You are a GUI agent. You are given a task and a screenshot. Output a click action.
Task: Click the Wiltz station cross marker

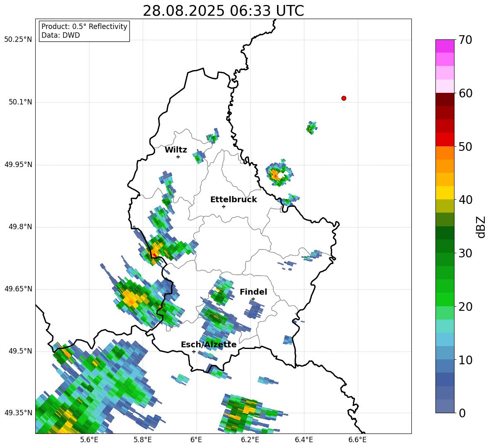point(178,157)
